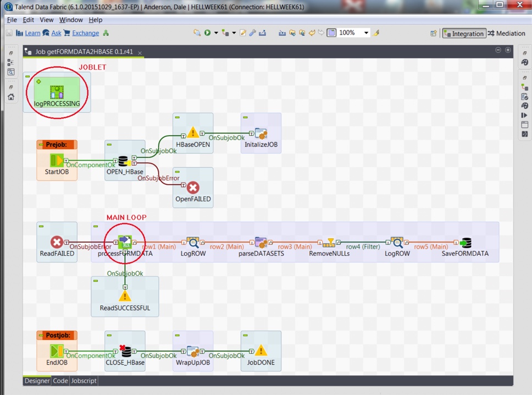Screen dimensions: 532x395
Task: Select the RemoveNULLs filter component
Action: pyautogui.click(x=329, y=242)
